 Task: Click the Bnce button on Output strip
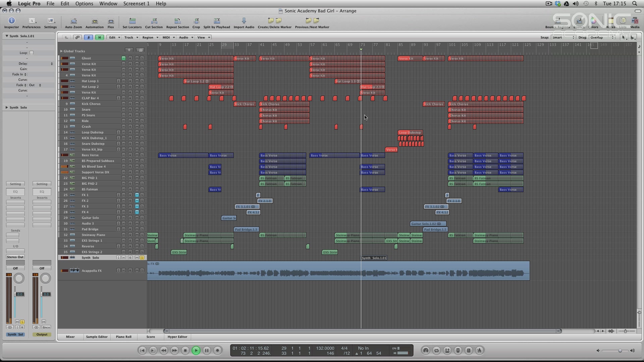46,327
